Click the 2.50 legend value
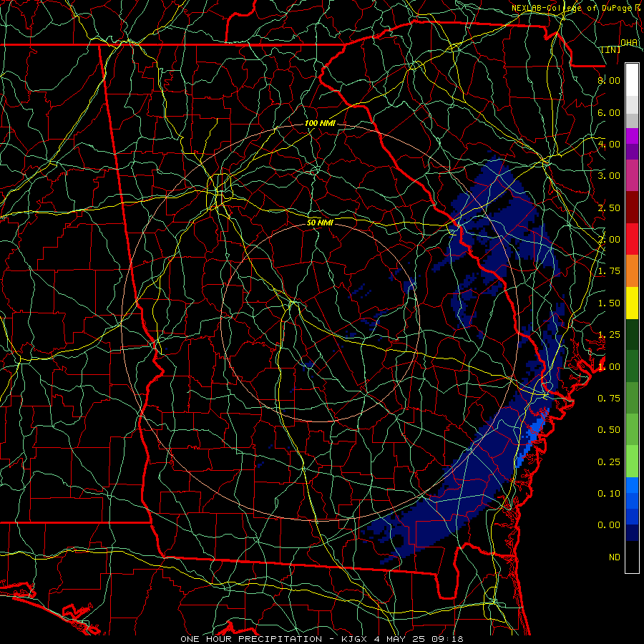 [609, 208]
